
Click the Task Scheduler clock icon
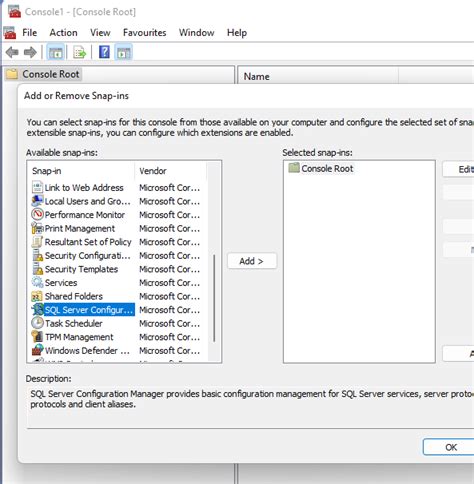pos(37,323)
